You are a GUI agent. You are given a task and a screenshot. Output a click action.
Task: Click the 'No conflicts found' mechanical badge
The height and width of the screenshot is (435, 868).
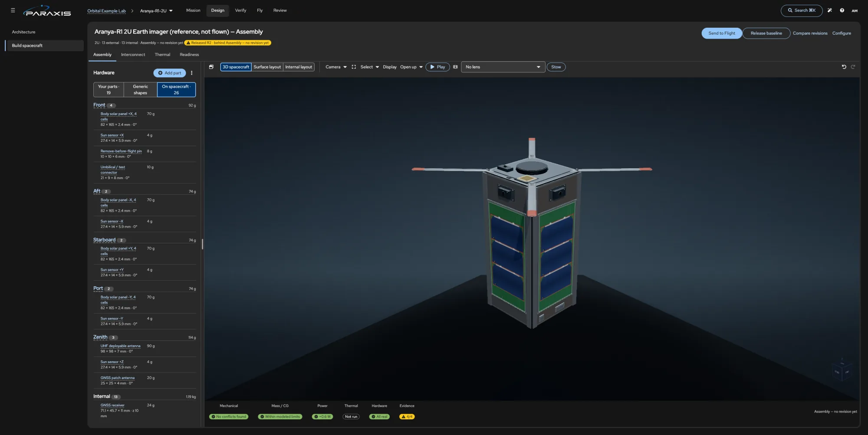coord(229,417)
